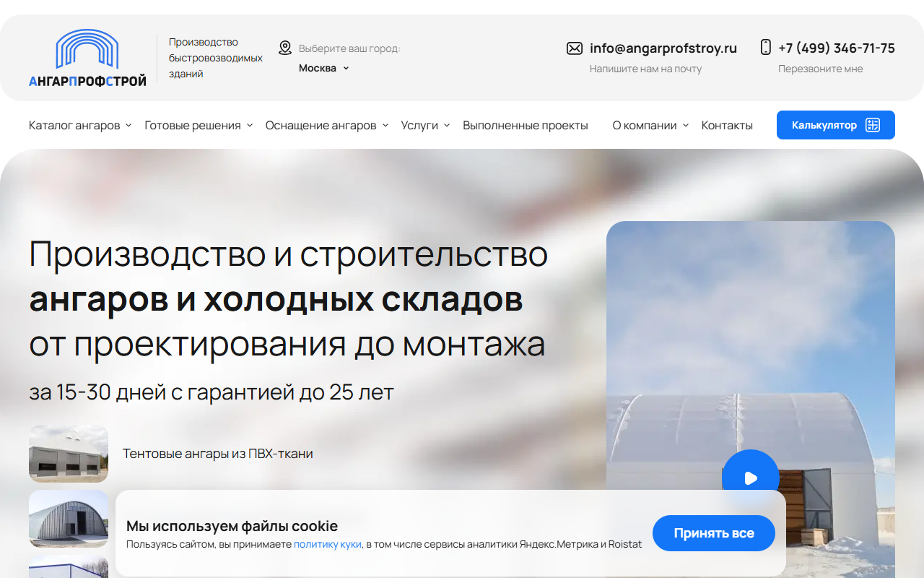Click 'за 15-30 дней с гарантией' subtitle

pyautogui.click(x=212, y=392)
